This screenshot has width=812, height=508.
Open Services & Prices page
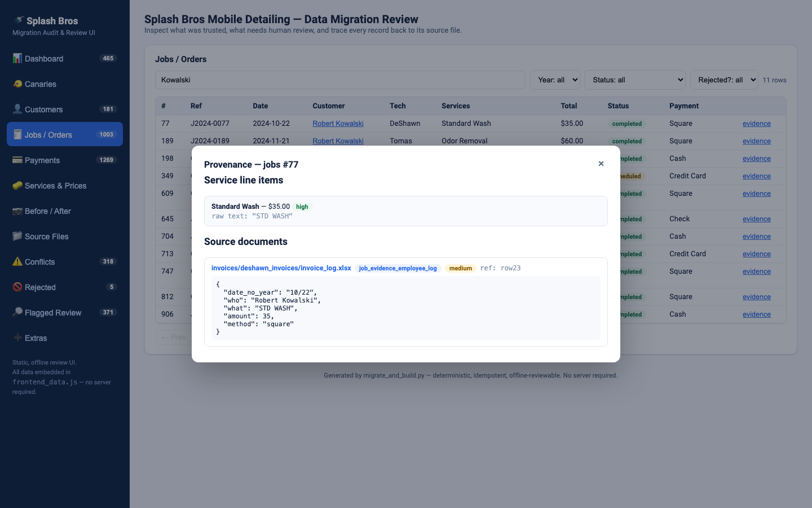[x=65, y=186]
